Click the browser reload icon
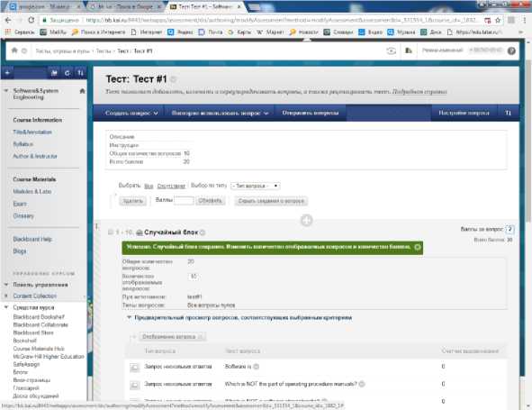Viewport: 532px width, 410px height. (x=32, y=20)
